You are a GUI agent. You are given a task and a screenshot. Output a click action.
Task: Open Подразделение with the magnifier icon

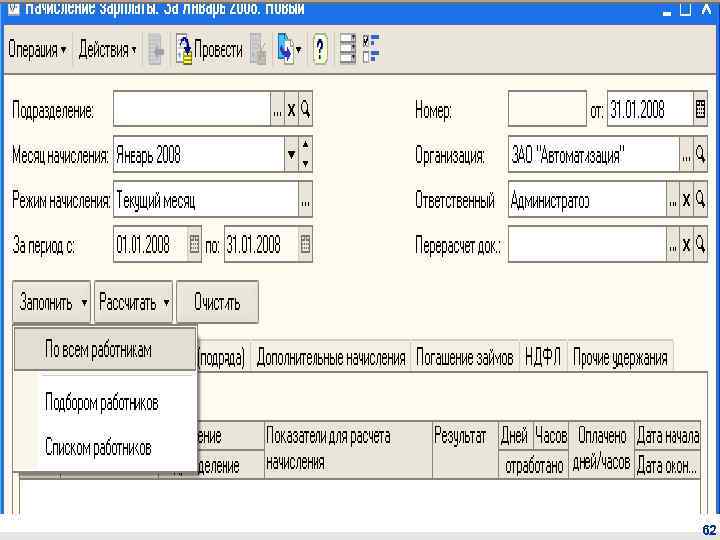(x=305, y=109)
